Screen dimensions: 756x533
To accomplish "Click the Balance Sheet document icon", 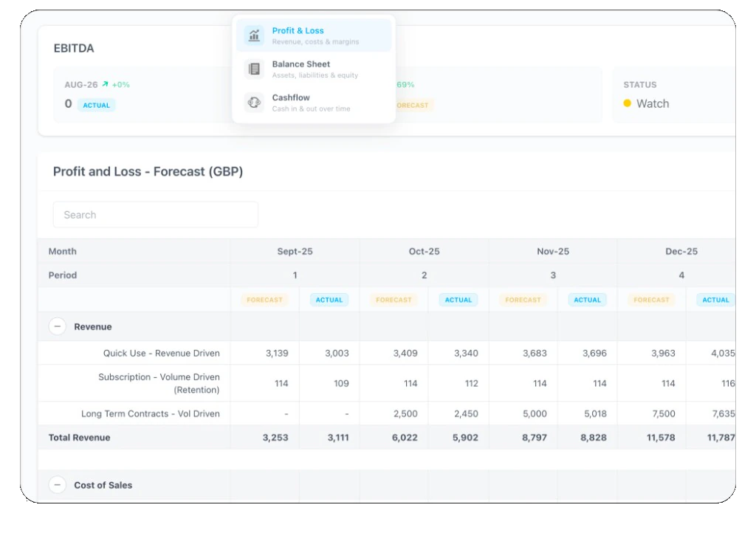I will point(254,69).
